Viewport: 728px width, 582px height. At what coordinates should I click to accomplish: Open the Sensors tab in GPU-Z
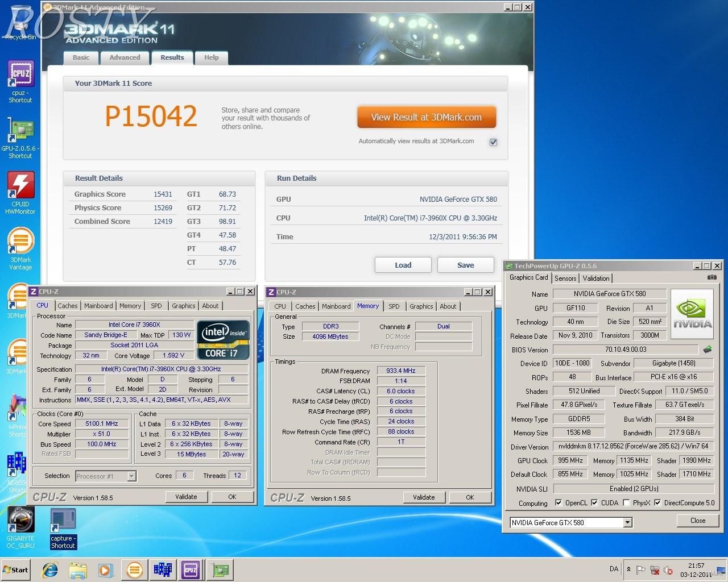tap(565, 278)
